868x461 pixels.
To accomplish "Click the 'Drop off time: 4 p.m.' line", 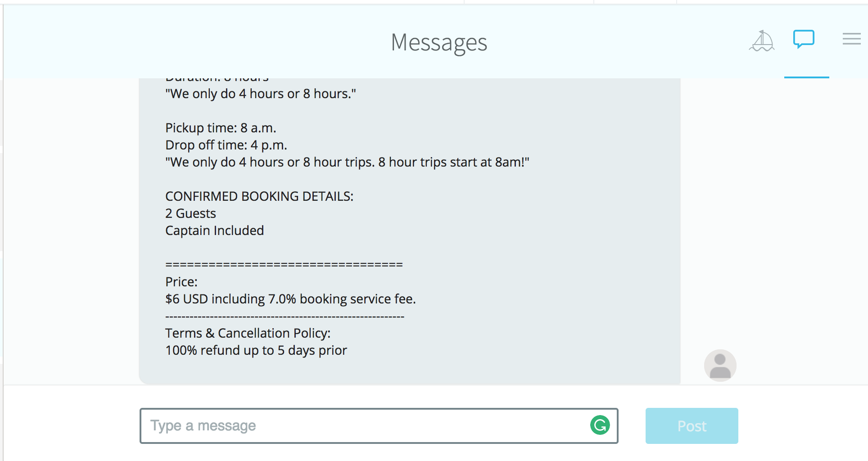I will tap(226, 145).
